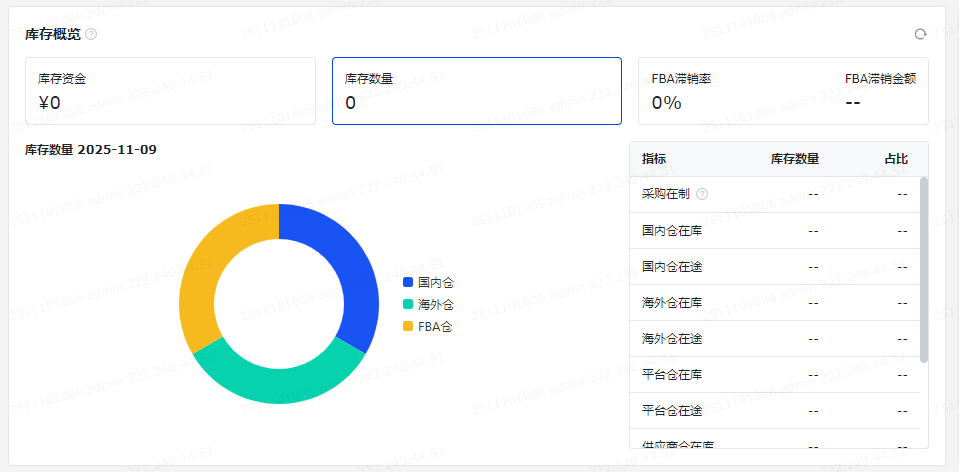
Task: Click the table's vertical scrollbar
Action: [x=924, y=270]
